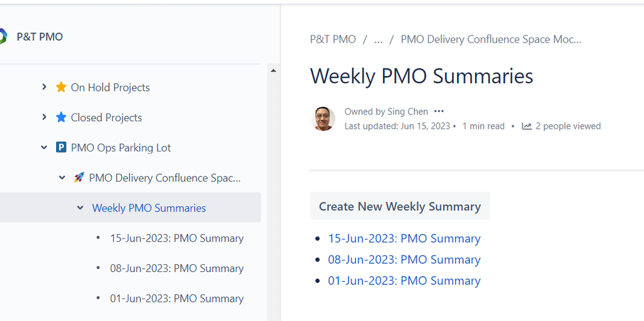
Task: Click the Create New Weekly Summary button
Action: click(400, 206)
